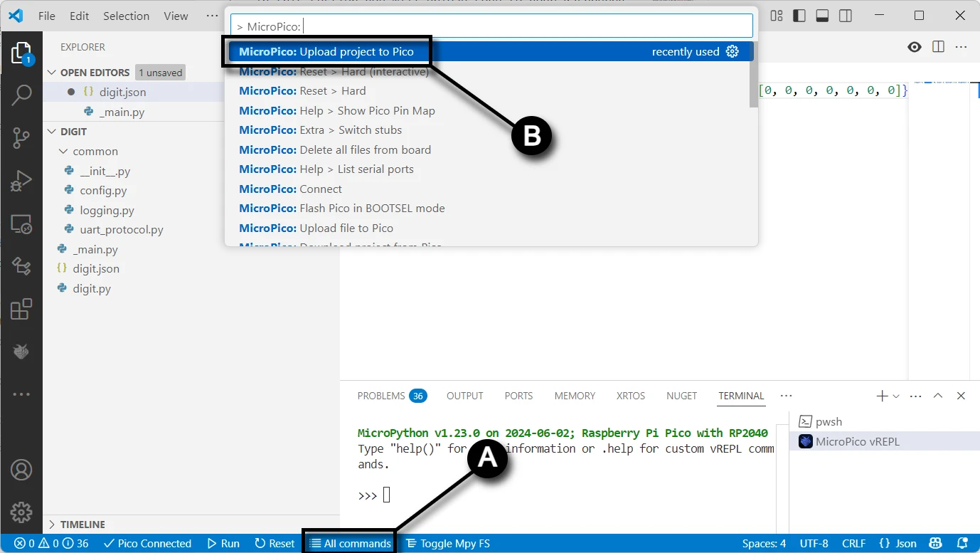Show additional views ellipsis in activity bar
The width and height of the screenshot is (980, 553).
point(21,394)
